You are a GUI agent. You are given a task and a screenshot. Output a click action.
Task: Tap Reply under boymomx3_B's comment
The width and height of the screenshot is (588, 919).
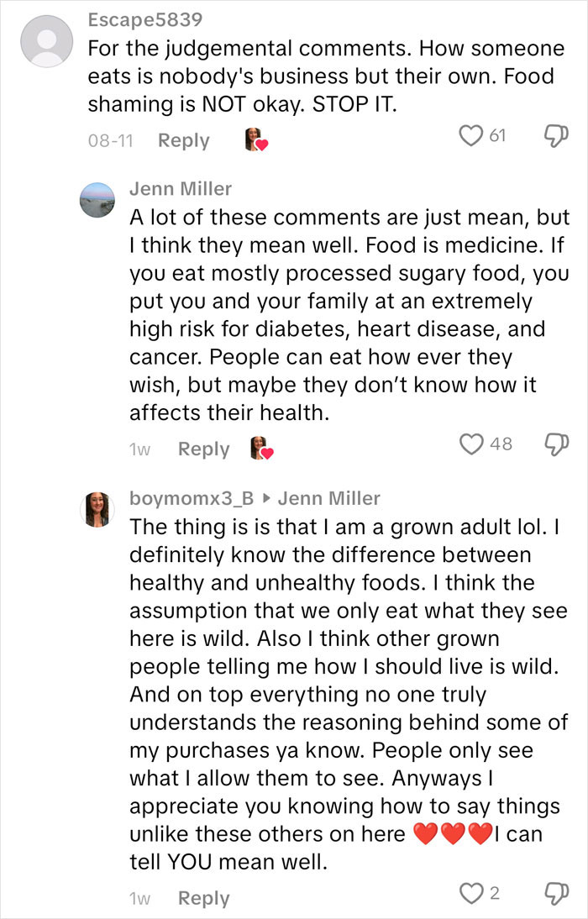(x=202, y=897)
